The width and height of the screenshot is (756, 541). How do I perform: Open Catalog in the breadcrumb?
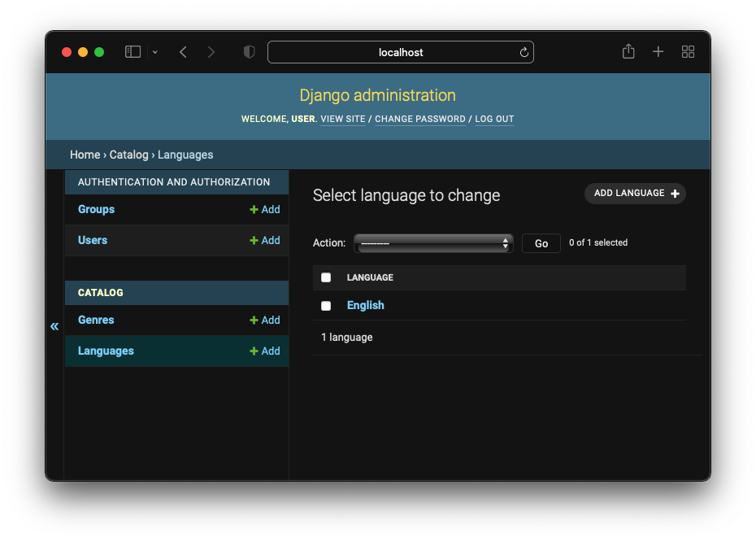point(128,155)
